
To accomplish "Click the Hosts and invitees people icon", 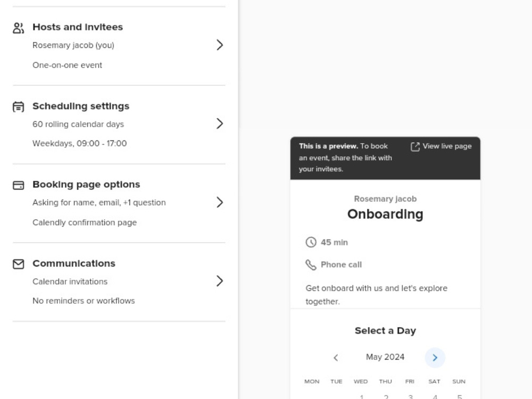I will pos(18,28).
